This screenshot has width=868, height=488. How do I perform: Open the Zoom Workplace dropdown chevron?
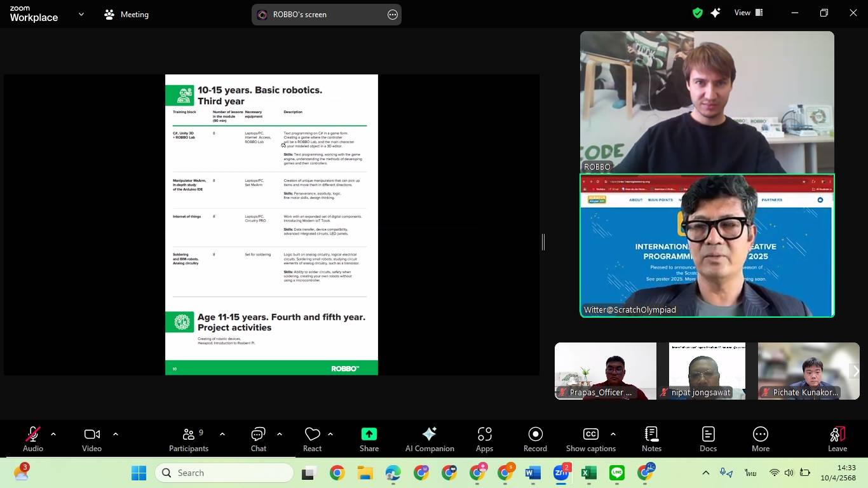pos(81,14)
